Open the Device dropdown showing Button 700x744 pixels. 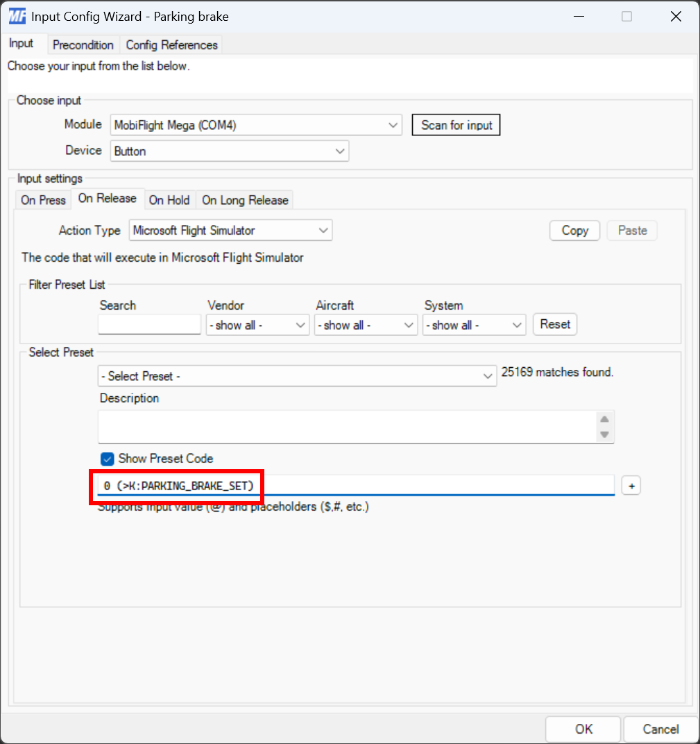(x=230, y=151)
